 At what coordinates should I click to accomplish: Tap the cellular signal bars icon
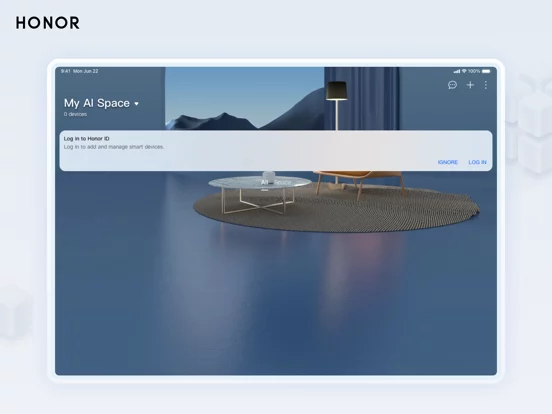457,71
